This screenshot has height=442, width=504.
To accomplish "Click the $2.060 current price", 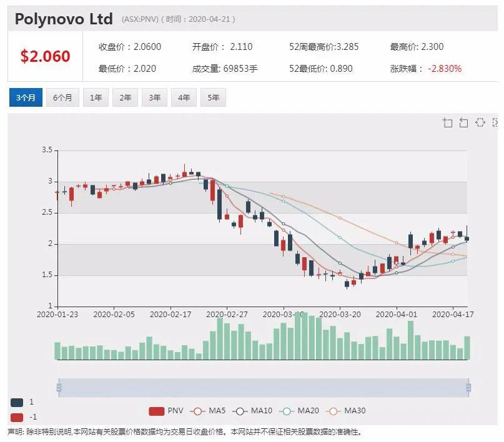I will coord(45,56).
